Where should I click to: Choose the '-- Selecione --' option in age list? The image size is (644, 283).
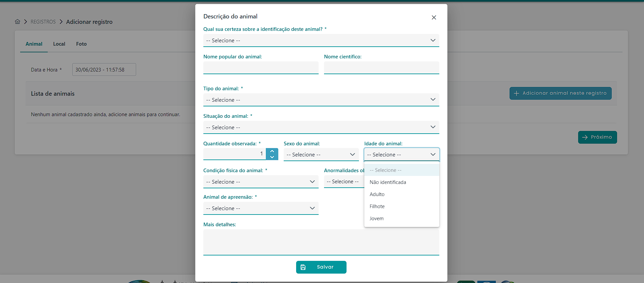click(402, 170)
